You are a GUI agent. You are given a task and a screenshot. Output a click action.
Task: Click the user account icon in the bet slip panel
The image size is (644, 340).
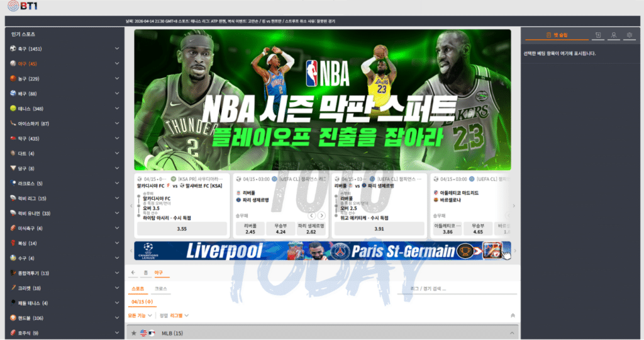(613, 36)
